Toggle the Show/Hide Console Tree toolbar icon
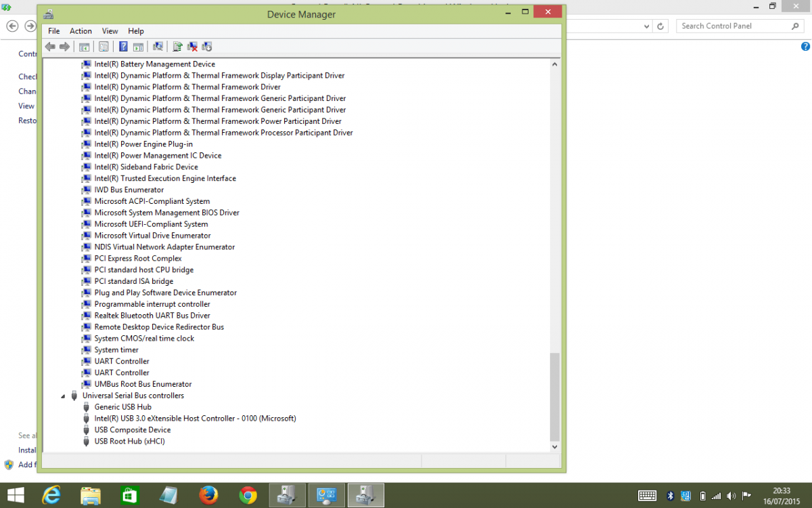The height and width of the screenshot is (508, 812). (x=85, y=47)
